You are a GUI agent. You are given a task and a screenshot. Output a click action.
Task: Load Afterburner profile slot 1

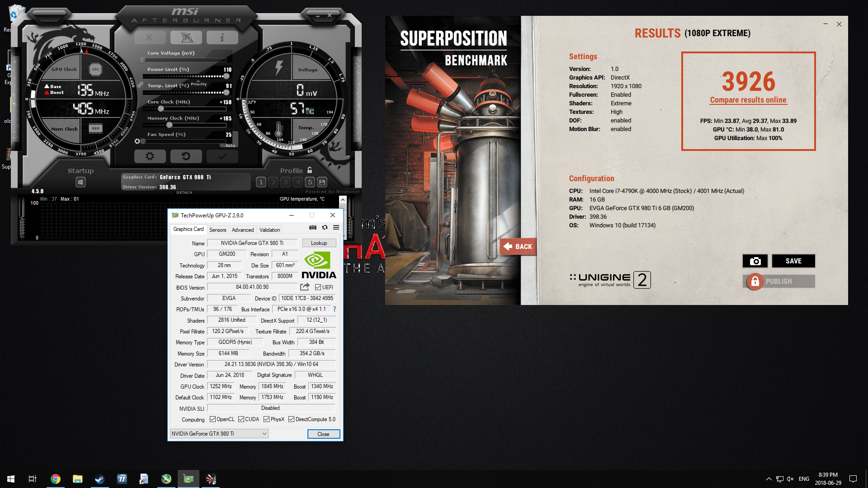click(x=261, y=182)
